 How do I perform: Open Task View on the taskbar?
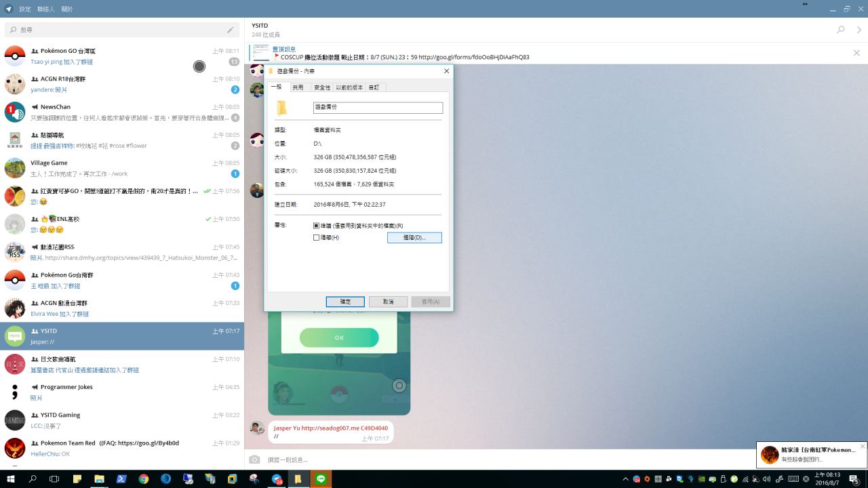point(54,479)
